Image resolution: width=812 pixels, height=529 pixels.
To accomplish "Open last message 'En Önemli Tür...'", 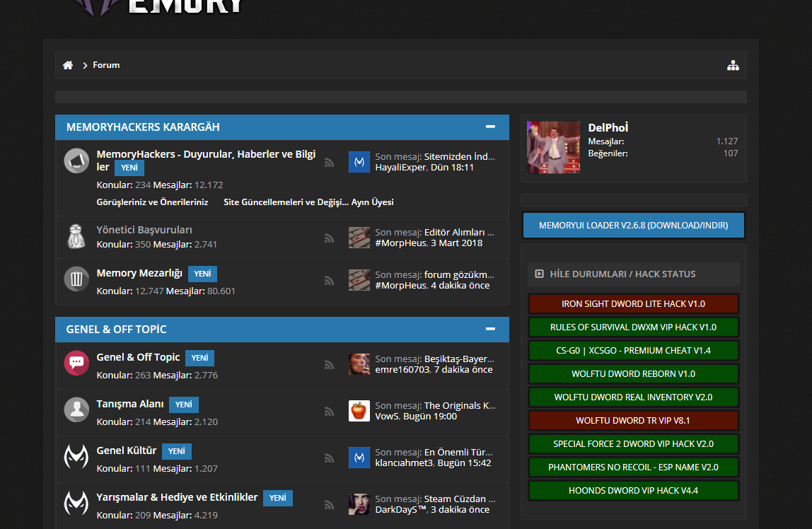I will 458,453.
